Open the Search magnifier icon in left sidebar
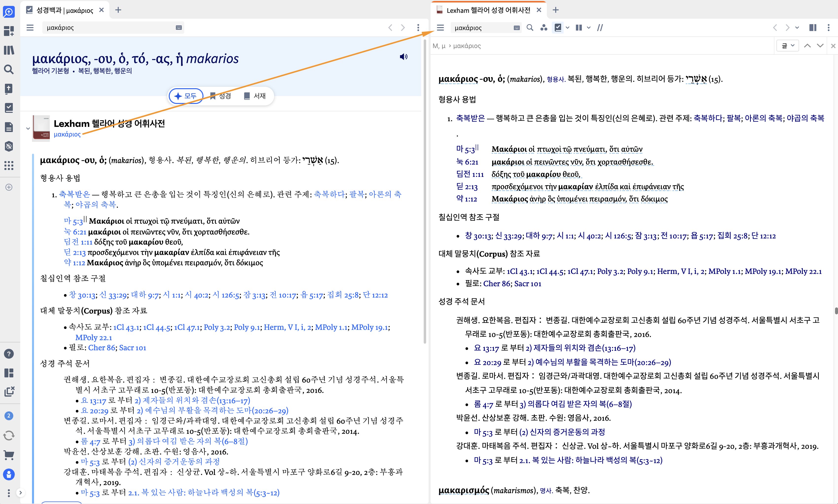The height and width of the screenshot is (504, 838). tap(9, 70)
